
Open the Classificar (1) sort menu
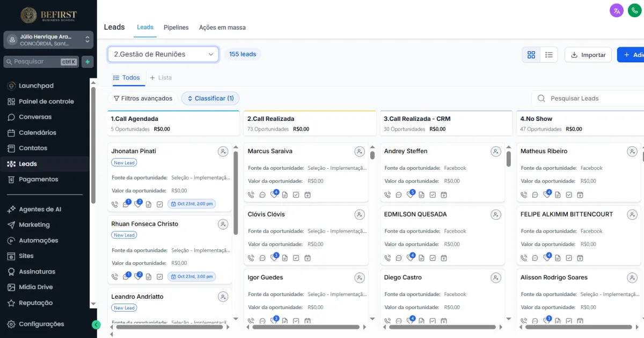tap(210, 98)
